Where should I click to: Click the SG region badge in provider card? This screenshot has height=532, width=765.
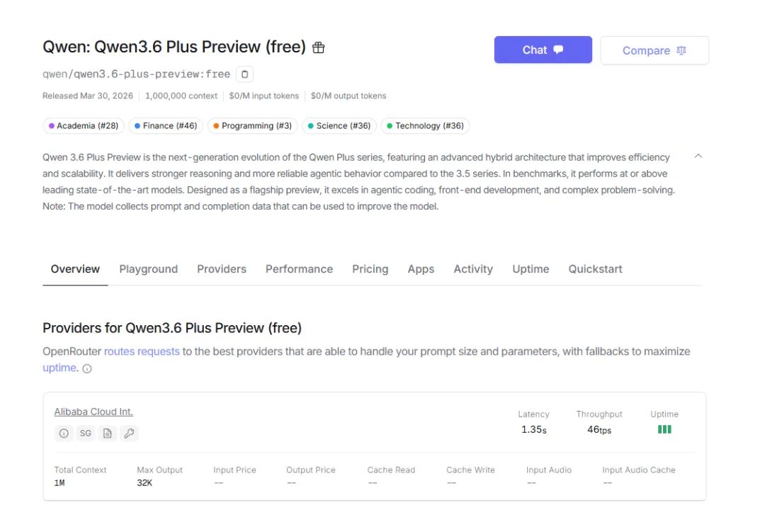(86, 433)
